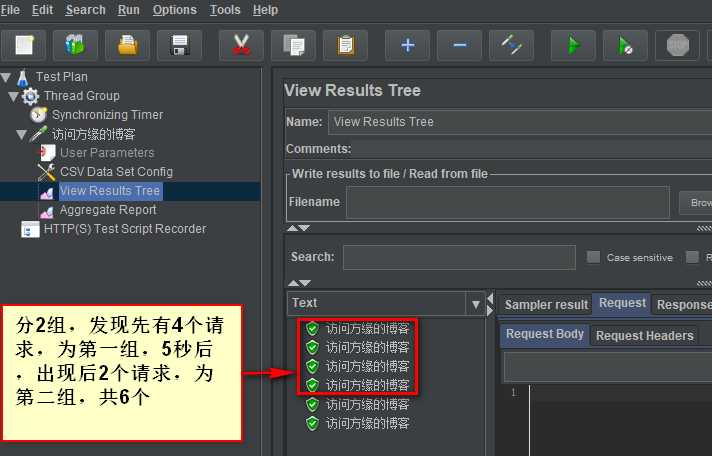Open the Templates toolbar icon

[75, 45]
